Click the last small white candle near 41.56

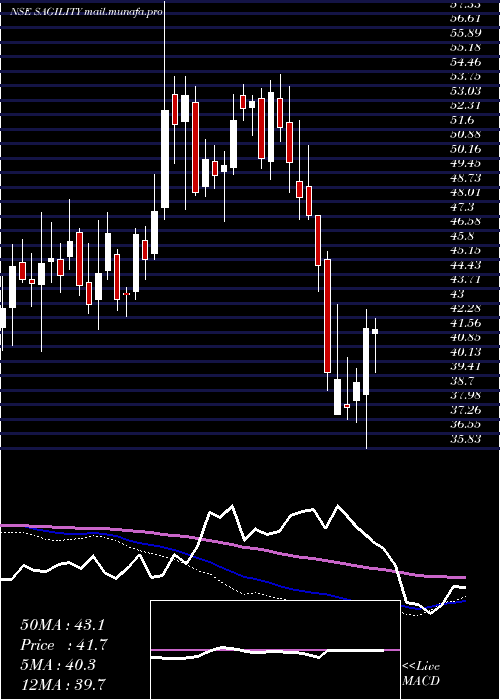[375, 331]
